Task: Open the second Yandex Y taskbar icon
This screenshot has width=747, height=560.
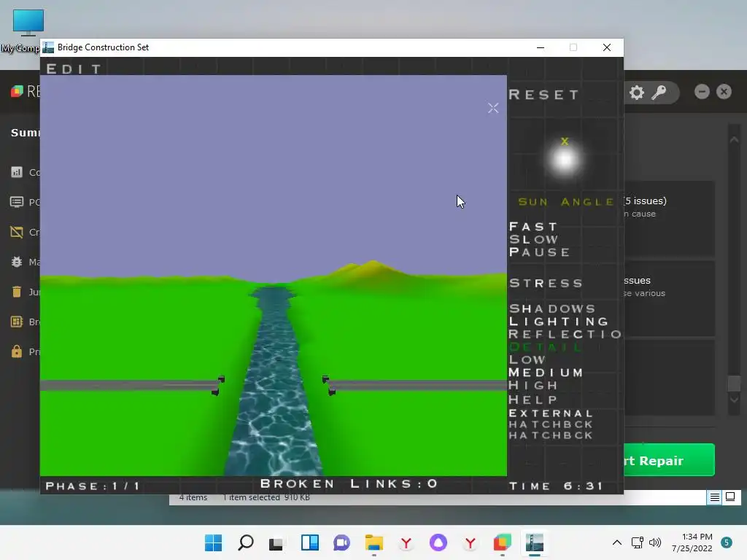Action: point(471,542)
